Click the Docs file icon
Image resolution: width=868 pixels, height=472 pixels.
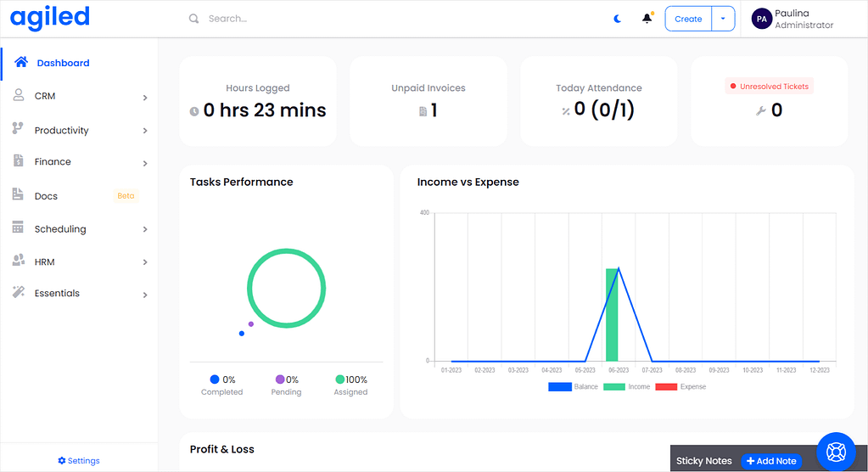[x=18, y=194]
